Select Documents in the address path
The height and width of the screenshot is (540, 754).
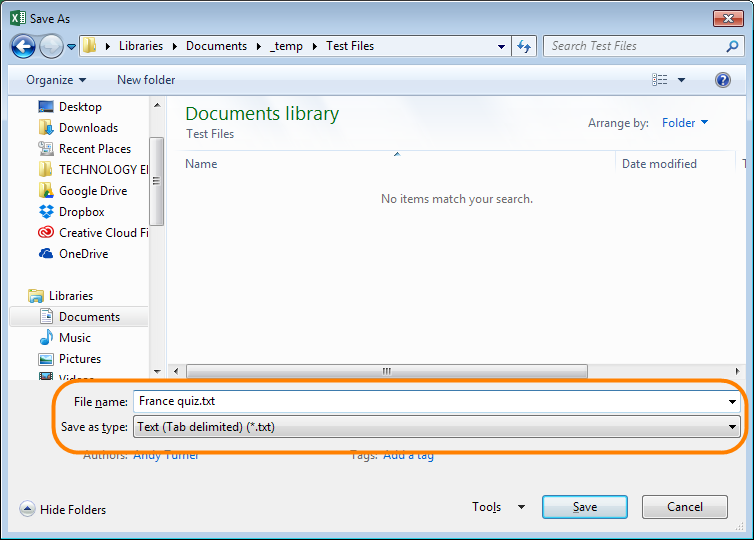point(216,46)
